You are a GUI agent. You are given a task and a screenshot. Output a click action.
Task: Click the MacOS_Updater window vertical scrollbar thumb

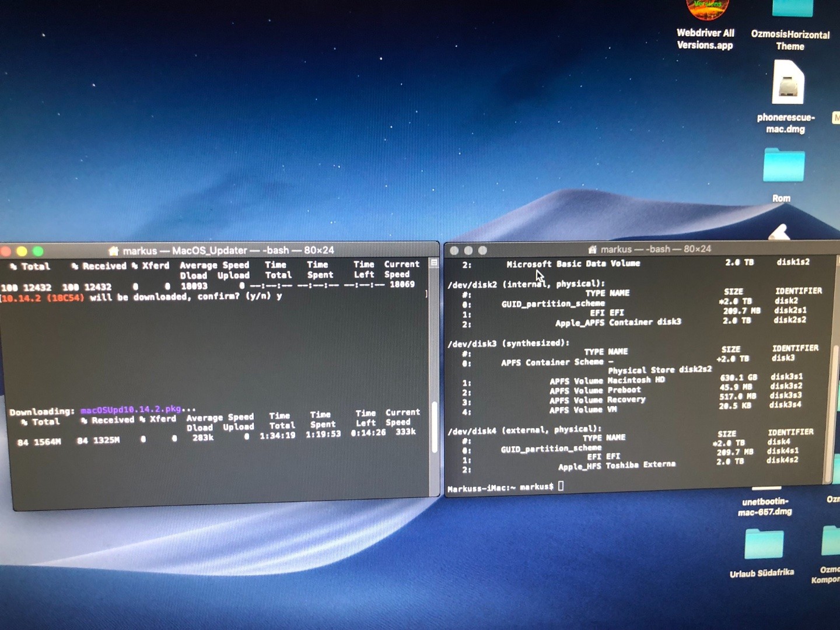(x=434, y=427)
